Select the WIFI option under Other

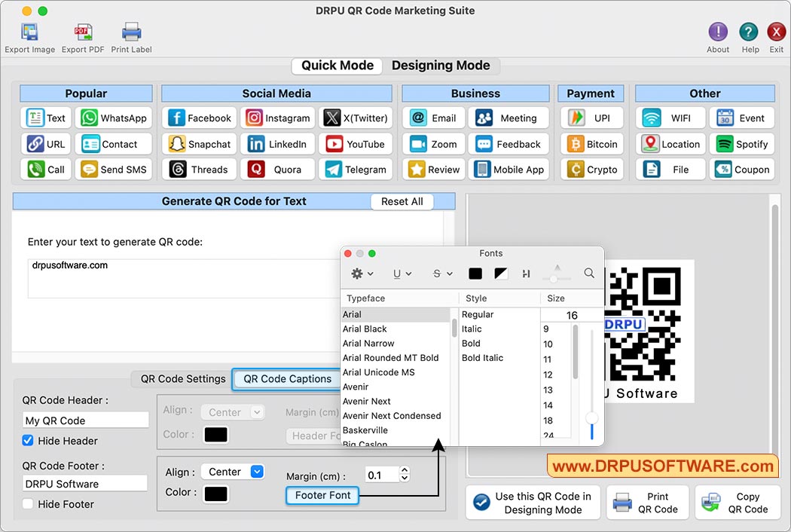click(670, 118)
